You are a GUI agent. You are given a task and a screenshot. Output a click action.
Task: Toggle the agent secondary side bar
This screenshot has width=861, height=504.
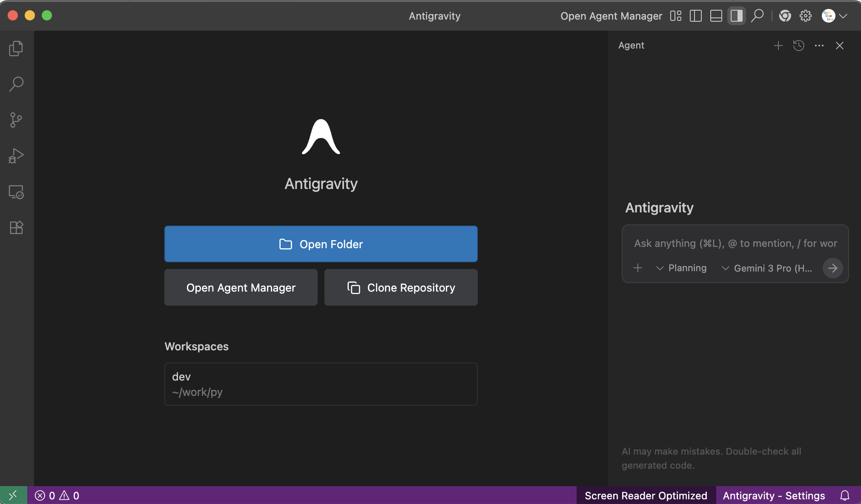[x=736, y=16]
